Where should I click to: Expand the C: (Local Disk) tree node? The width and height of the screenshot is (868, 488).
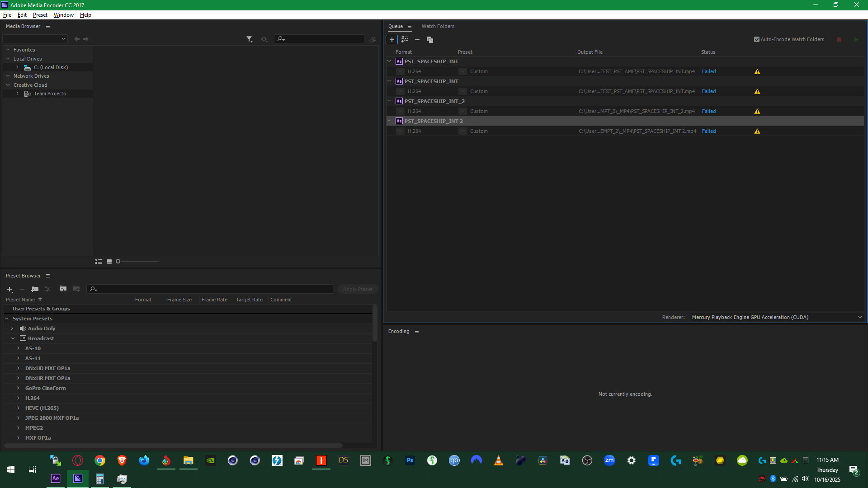18,67
